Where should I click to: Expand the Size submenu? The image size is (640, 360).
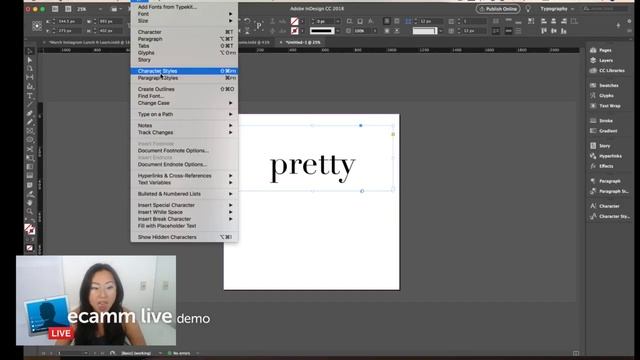(184, 21)
